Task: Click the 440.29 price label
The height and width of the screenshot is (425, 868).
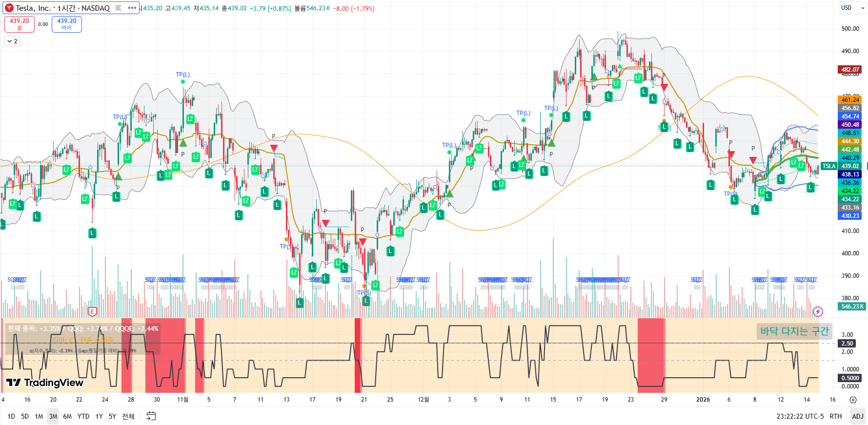Action: (x=850, y=158)
